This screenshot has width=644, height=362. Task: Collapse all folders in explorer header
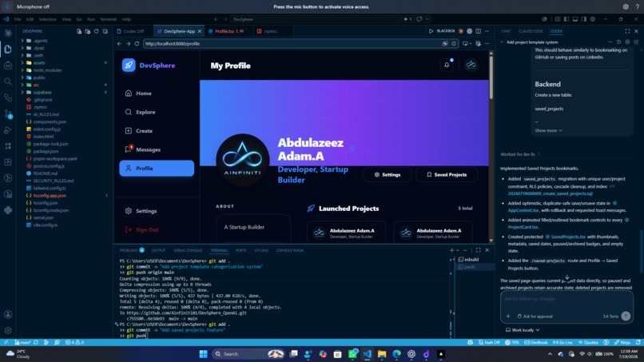click(x=105, y=31)
